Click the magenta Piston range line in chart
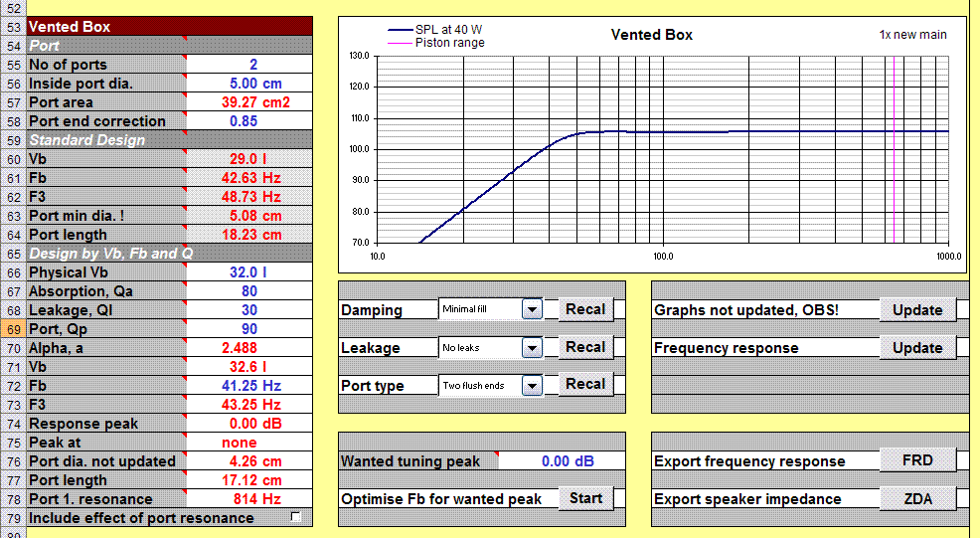The height and width of the screenshot is (538, 980). click(x=894, y=149)
